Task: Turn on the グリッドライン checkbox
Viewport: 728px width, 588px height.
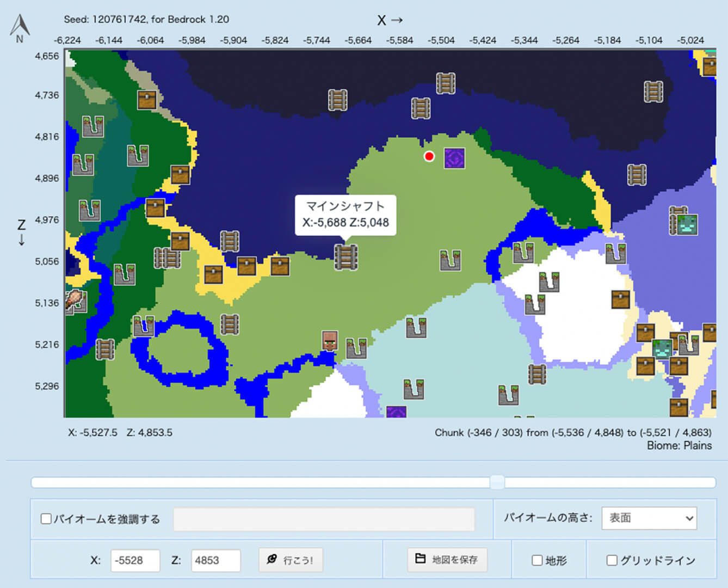Action: pyautogui.click(x=612, y=560)
